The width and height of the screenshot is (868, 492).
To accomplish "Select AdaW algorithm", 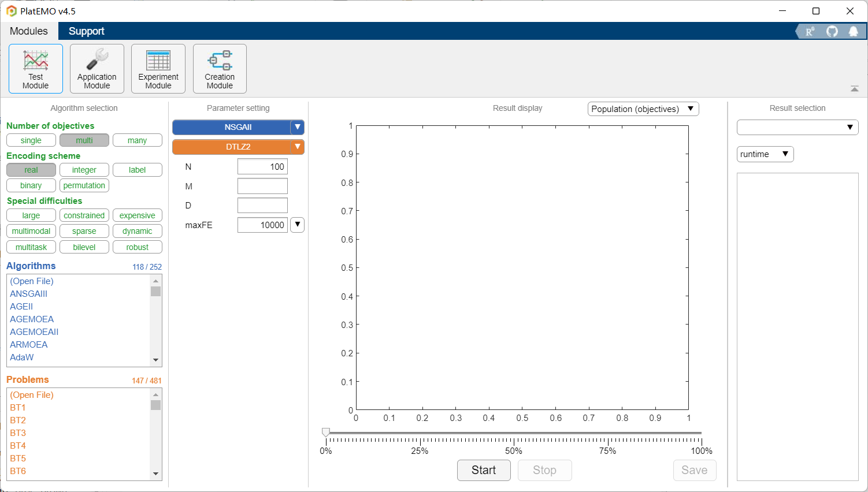I will pos(22,357).
